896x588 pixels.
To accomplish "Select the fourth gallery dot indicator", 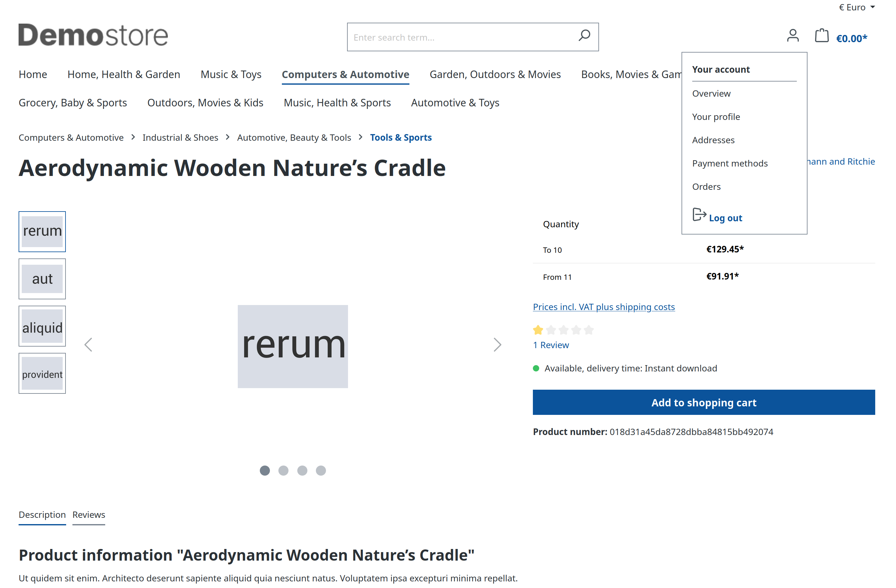I will click(x=321, y=471).
